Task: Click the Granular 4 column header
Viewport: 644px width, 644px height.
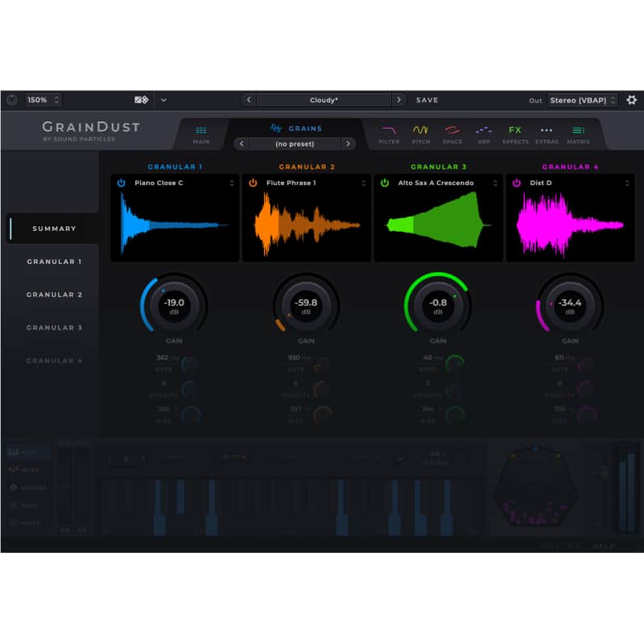Action: [571, 167]
